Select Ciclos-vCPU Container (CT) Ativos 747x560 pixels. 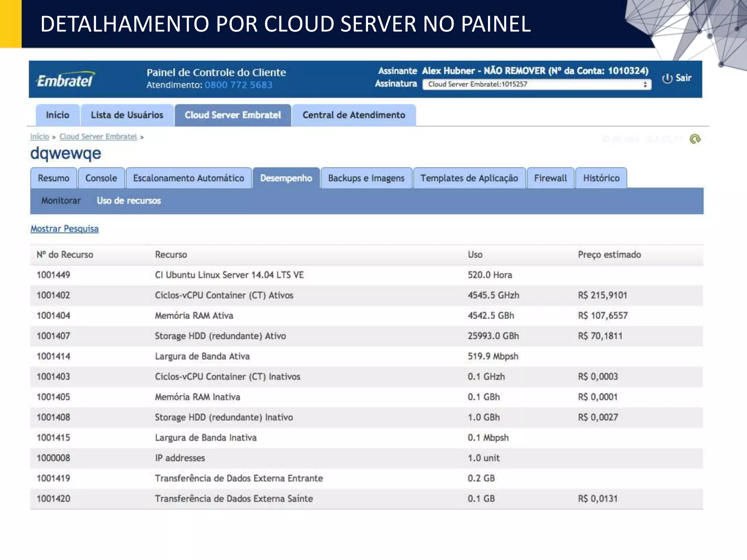(x=224, y=295)
